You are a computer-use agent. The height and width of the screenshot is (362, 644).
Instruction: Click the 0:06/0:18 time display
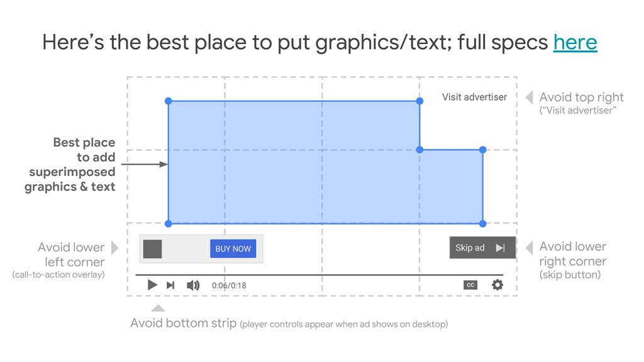click(229, 285)
